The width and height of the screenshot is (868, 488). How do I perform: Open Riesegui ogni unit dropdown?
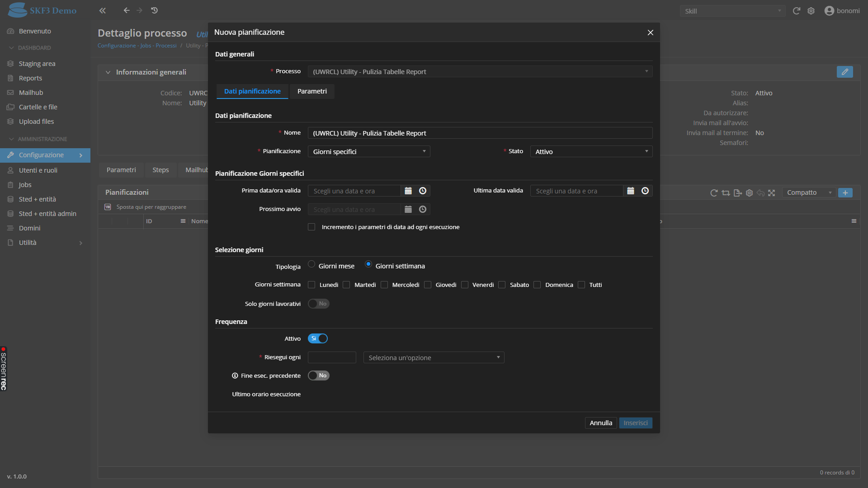tap(434, 357)
